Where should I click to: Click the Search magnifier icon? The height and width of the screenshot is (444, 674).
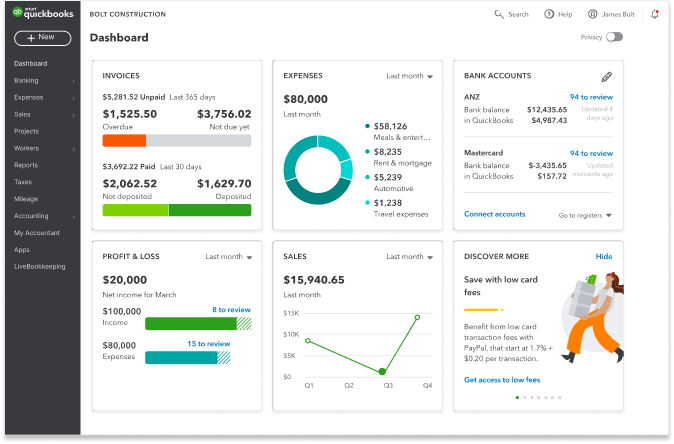point(500,15)
